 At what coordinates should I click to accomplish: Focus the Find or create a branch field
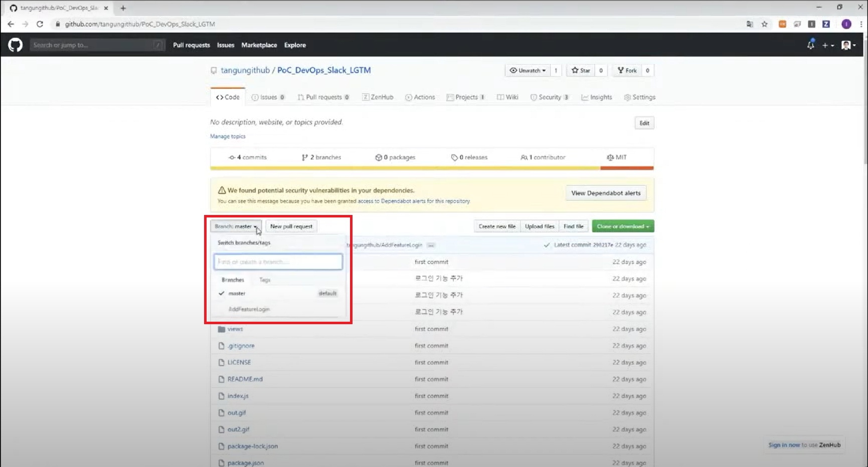click(278, 262)
